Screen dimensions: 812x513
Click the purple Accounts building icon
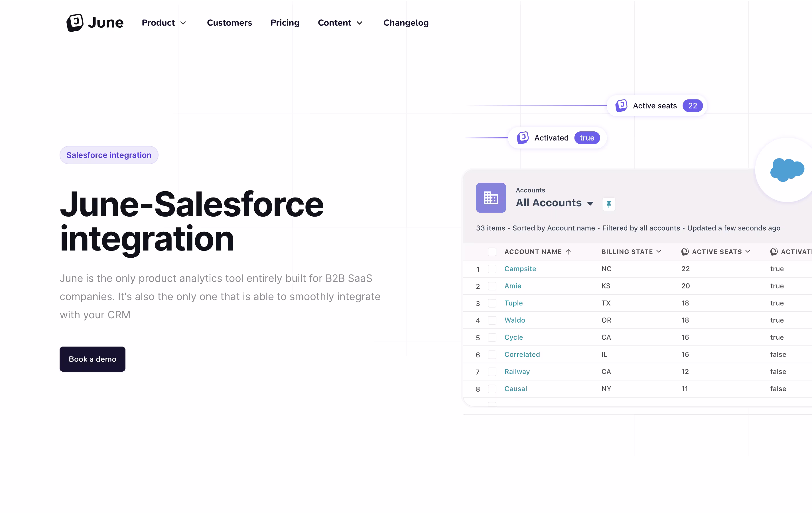click(x=491, y=198)
